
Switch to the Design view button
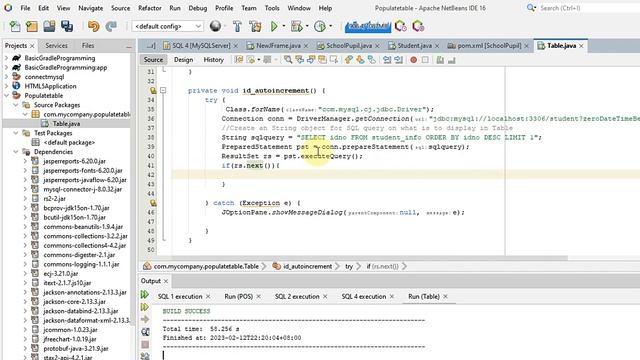coord(183,60)
